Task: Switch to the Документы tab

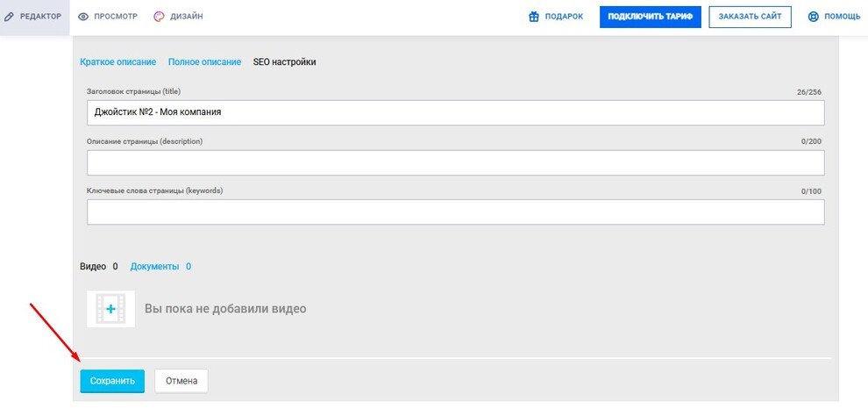Action: (x=160, y=267)
